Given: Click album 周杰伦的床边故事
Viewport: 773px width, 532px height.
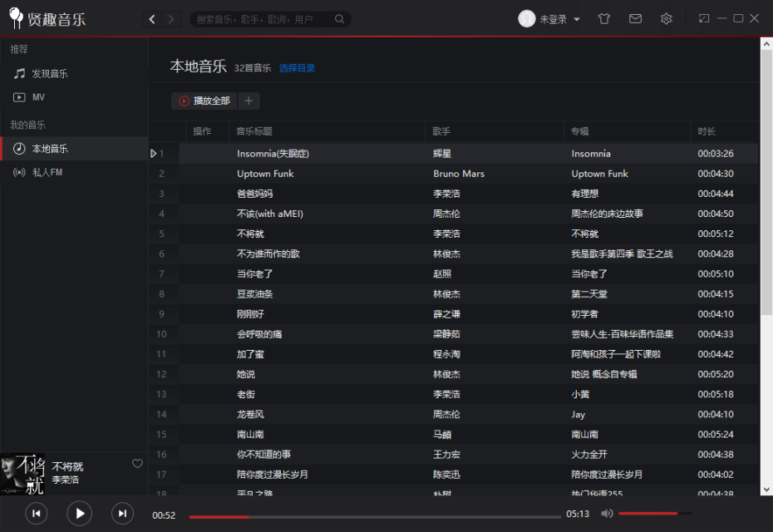Looking at the screenshot, I should [607, 214].
